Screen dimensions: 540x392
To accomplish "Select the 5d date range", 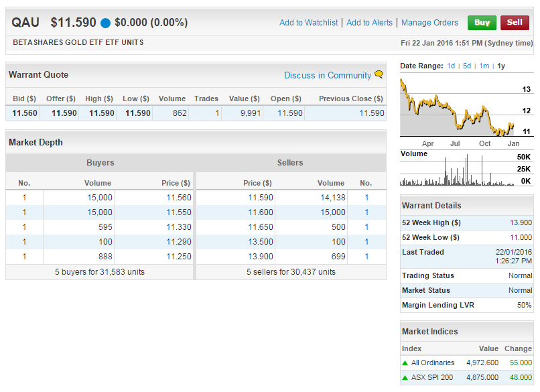I will [x=467, y=66].
